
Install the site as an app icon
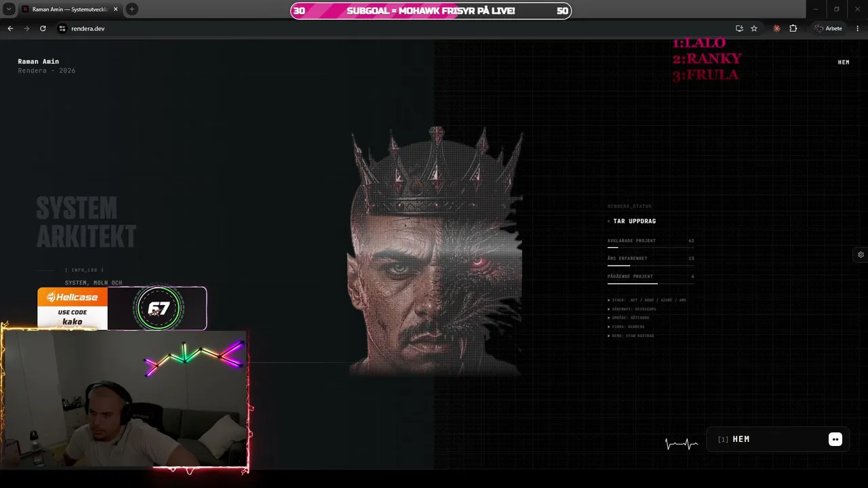pos(739,28)
